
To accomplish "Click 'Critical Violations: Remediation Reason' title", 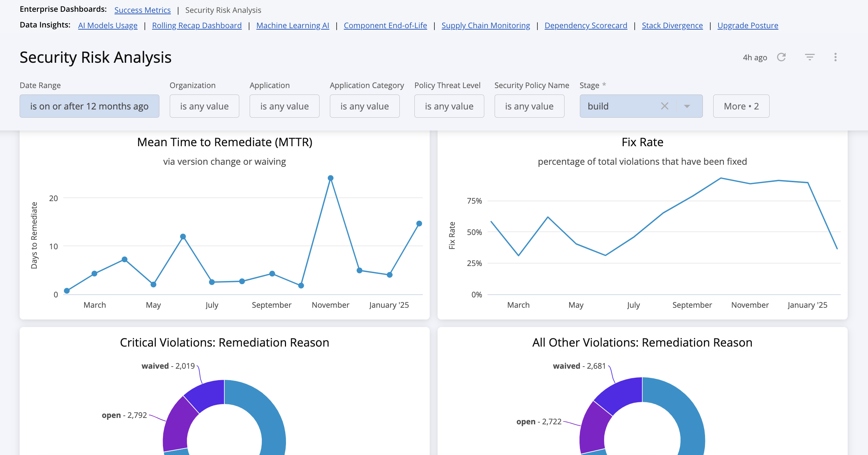I will click(x=225, y=342).
